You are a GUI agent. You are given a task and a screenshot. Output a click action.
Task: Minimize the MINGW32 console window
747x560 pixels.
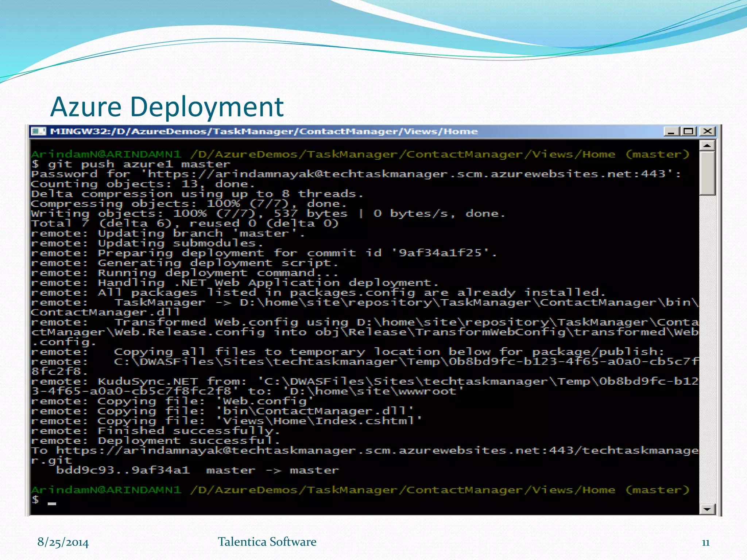[x=671, y=131]
